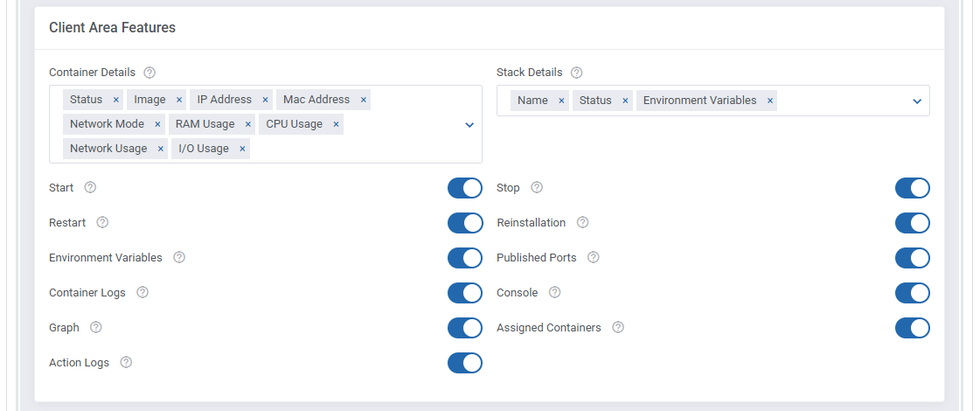
Task: Click inside the Container Details multiselect field
Action: click(x=266, y=124)
